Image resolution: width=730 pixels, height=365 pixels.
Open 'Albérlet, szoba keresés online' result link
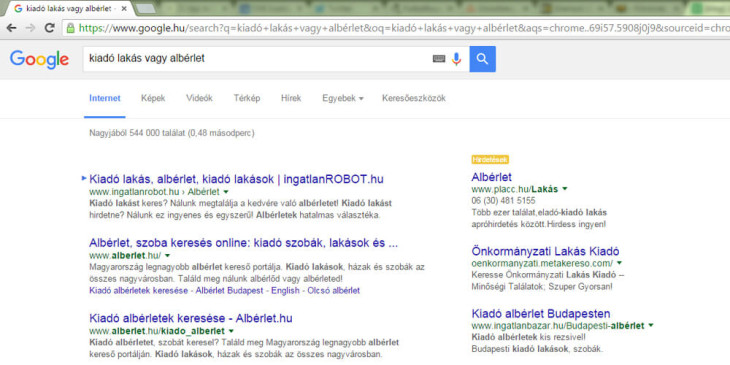point(243,243)
